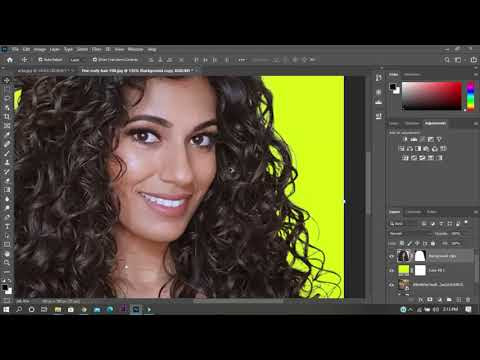Open the Image menu

pyautogui.click(x=40, y=49)
